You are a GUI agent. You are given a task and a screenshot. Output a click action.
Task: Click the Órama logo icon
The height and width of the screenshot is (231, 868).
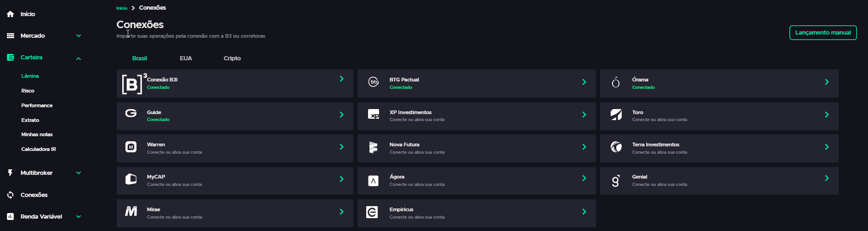[x=616, y=82]
